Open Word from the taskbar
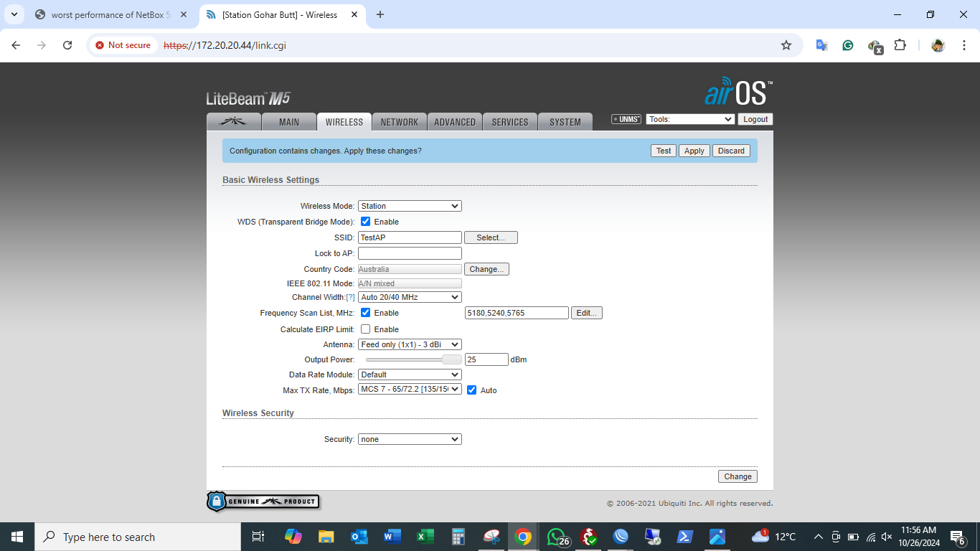Screen dimensions: 980x551 point(392,537)
